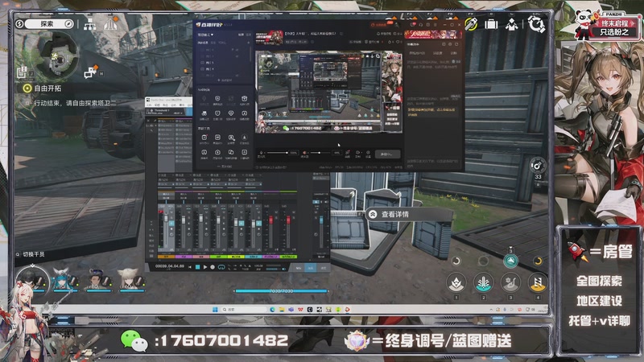Open the settings gear beside the start-stream button
This screenshot has width=644, height=362.
[368, 153]
